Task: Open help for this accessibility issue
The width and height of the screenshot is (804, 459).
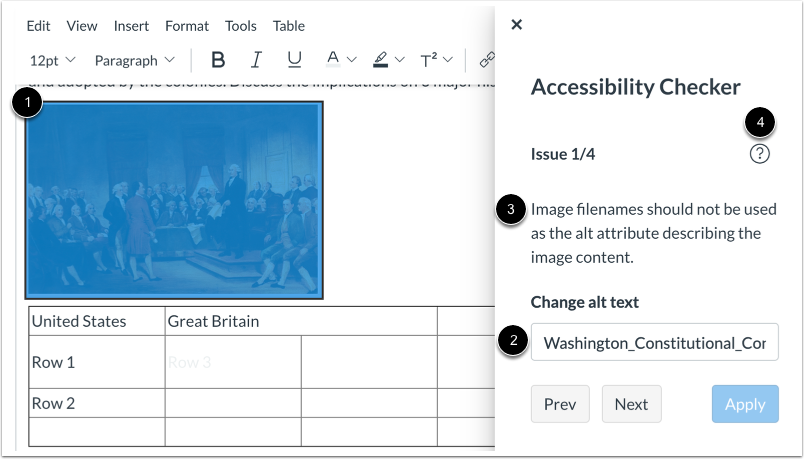Action: pos(759,153)
